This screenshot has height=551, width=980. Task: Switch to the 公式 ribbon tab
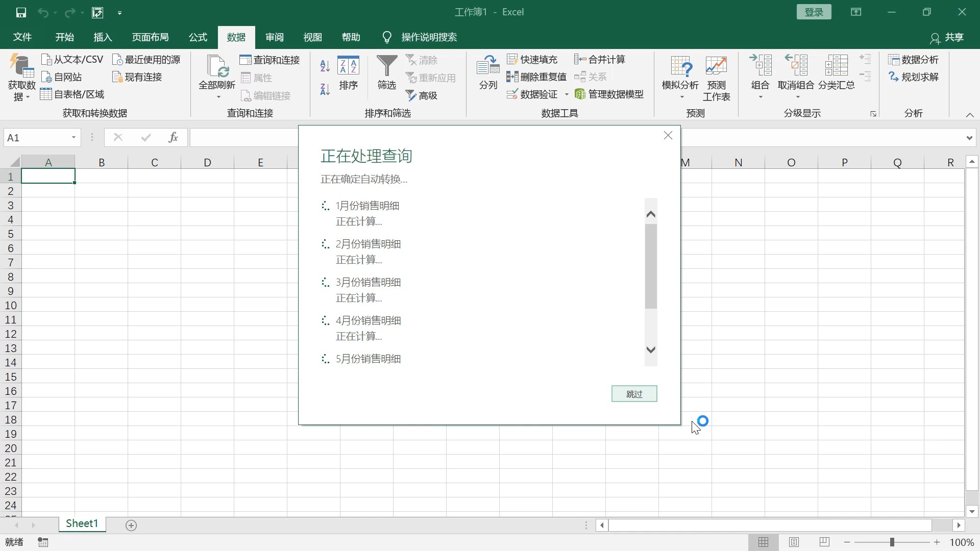pos(198,37)
